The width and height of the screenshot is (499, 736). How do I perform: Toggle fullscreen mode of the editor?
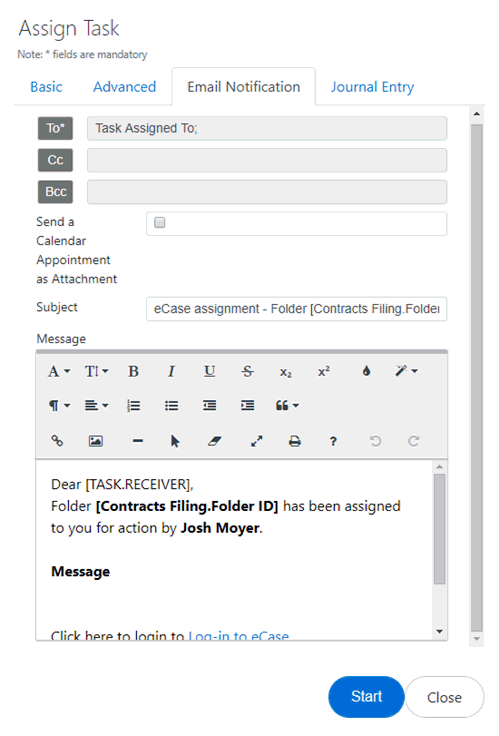pos(257,441)
